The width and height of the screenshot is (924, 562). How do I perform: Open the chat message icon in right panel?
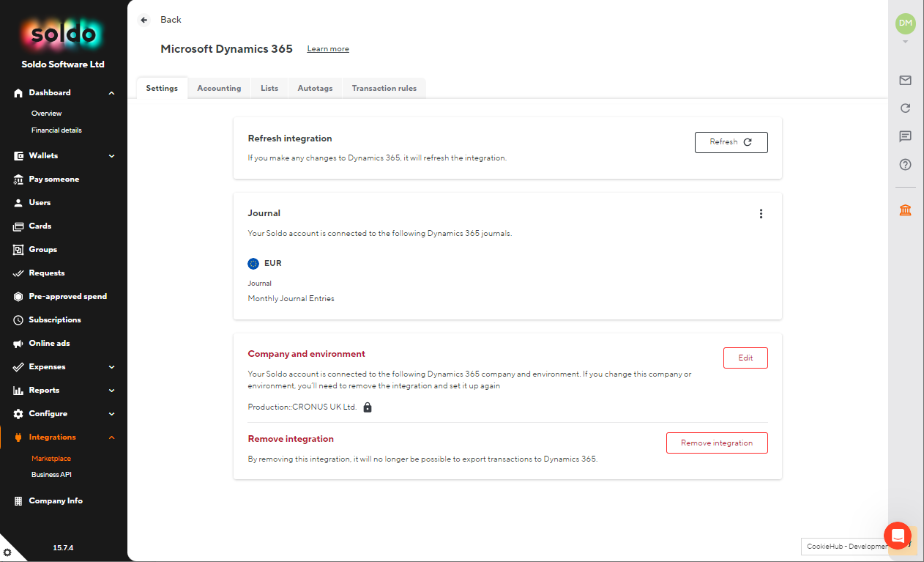(906, 136)
